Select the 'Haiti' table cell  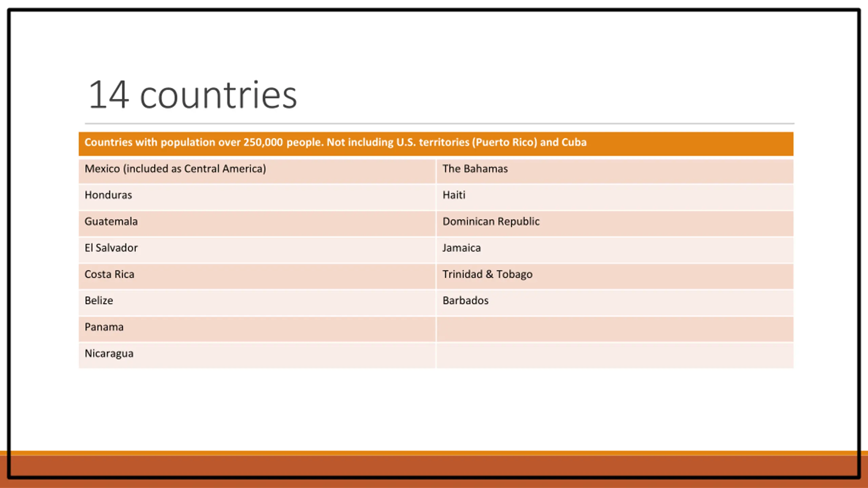click(615, 197)
